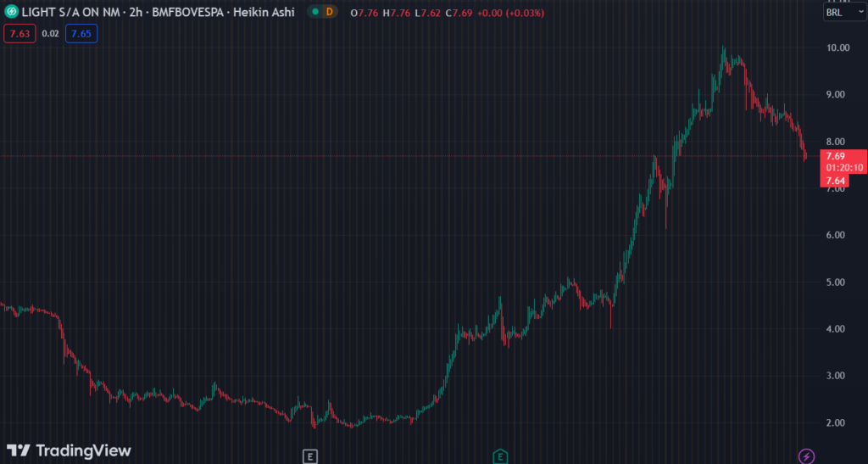Click the O7.76 open value
This screenshot has width=868, height=464.
(x=364, y=13)
